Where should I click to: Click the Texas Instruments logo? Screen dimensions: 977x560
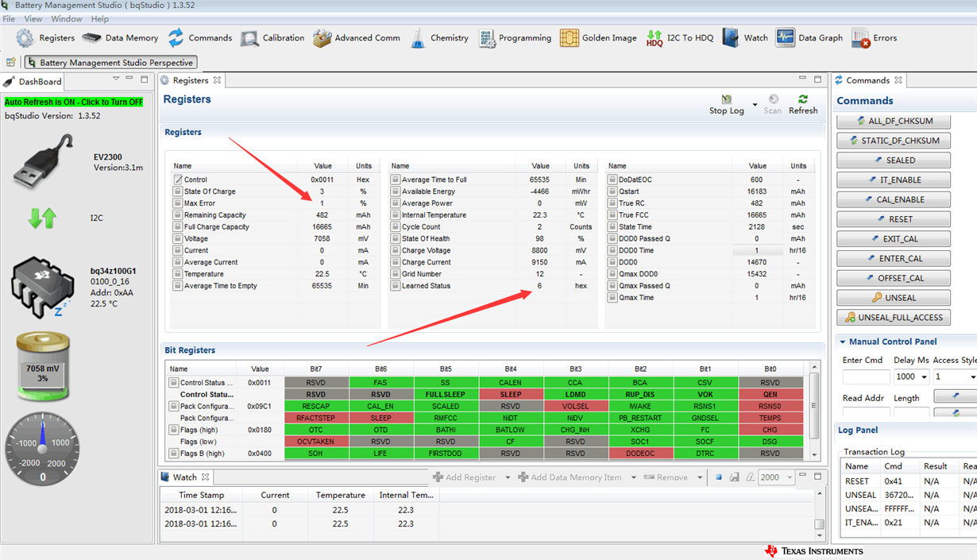pos(813,550)
